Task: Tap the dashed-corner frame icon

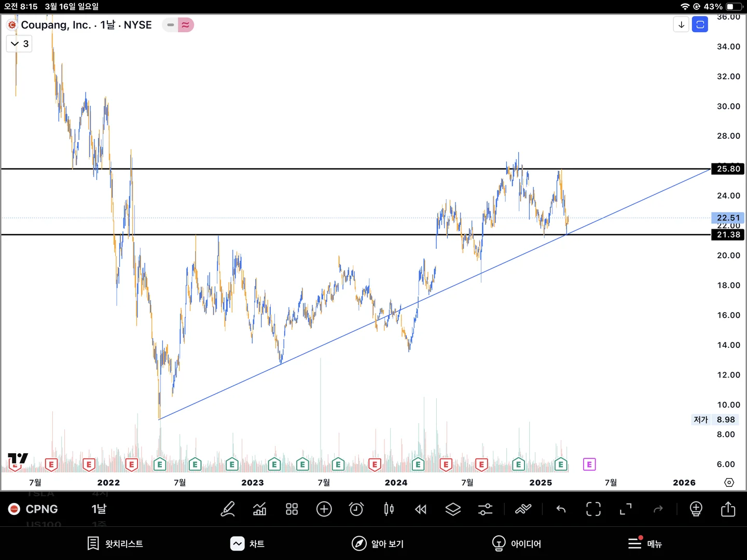Action: coord(593,509)
